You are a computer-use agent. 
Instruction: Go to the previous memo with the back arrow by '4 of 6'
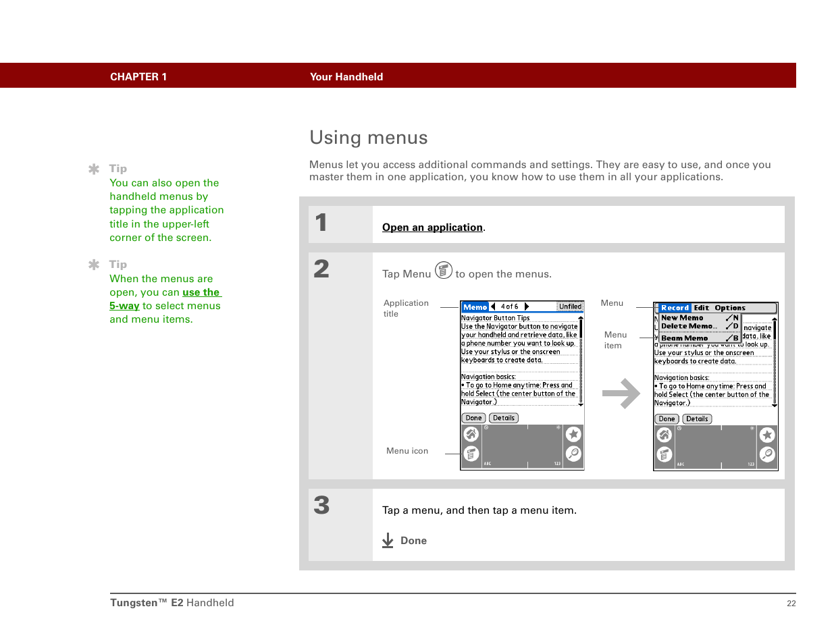[493, 306]
